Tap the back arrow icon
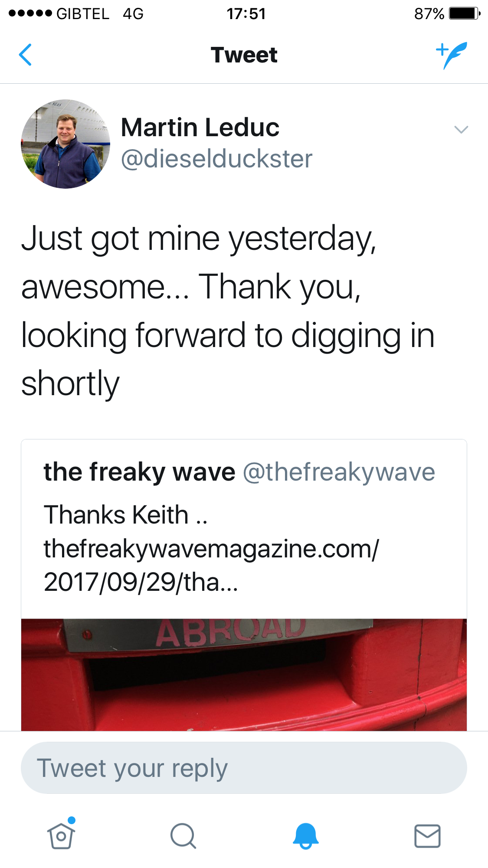This screenshot has height=868, width=488. [x=26, y=55]
